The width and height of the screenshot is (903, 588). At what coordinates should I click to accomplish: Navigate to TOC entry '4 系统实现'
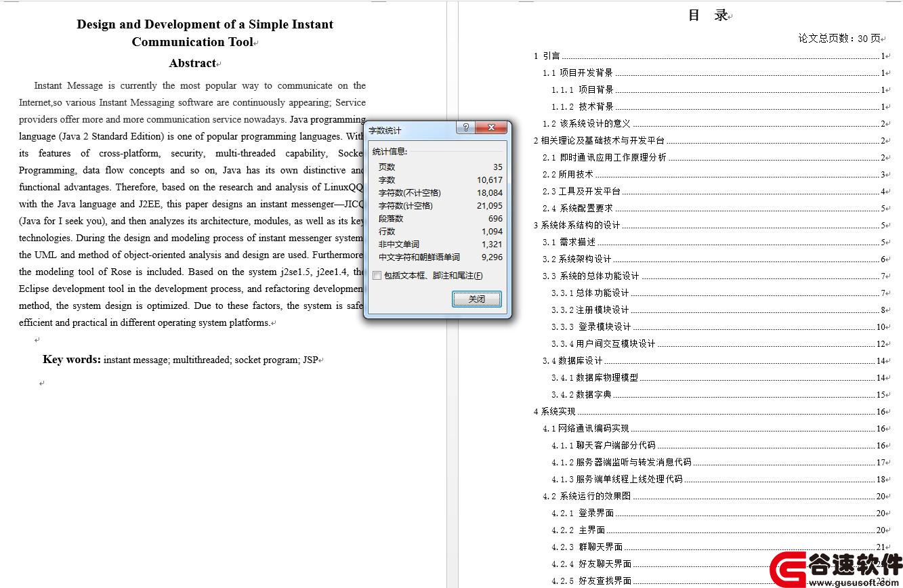coord(709,411)
